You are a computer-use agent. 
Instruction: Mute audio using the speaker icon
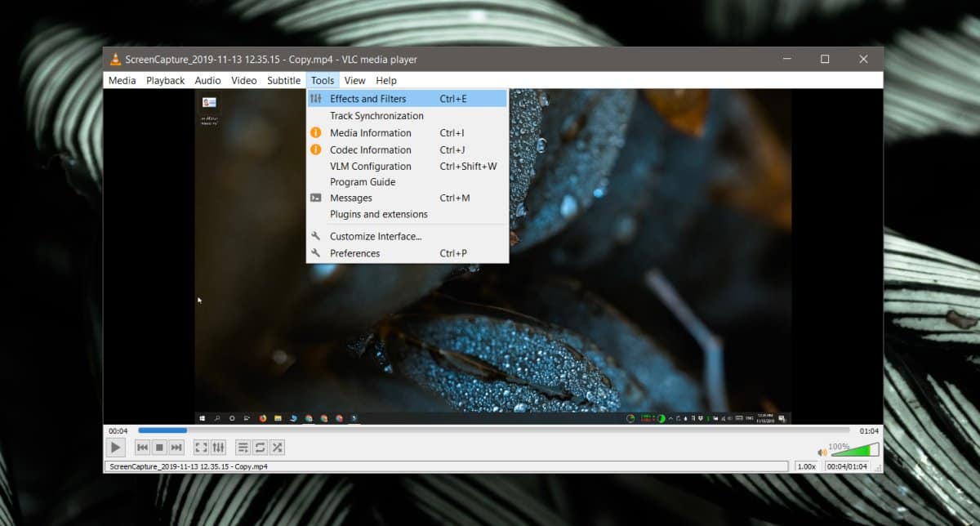click(x=822, y=452)
